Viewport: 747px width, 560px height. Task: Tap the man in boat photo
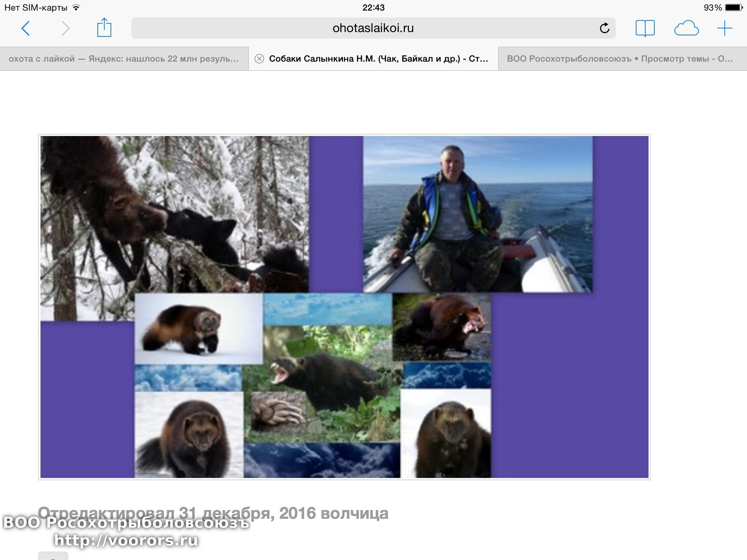tap(477, 214)
